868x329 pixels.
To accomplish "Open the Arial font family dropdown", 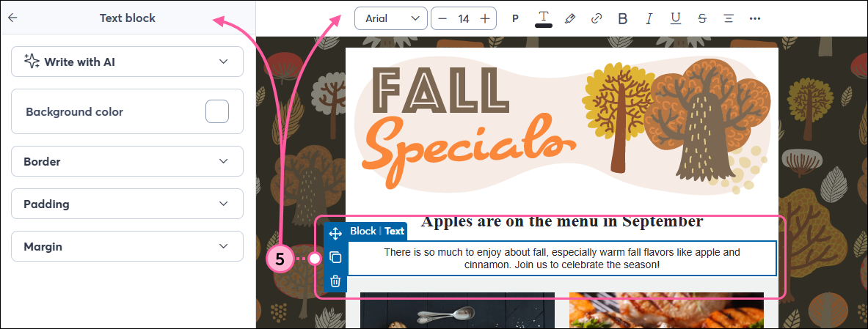I will click(391, 18).
